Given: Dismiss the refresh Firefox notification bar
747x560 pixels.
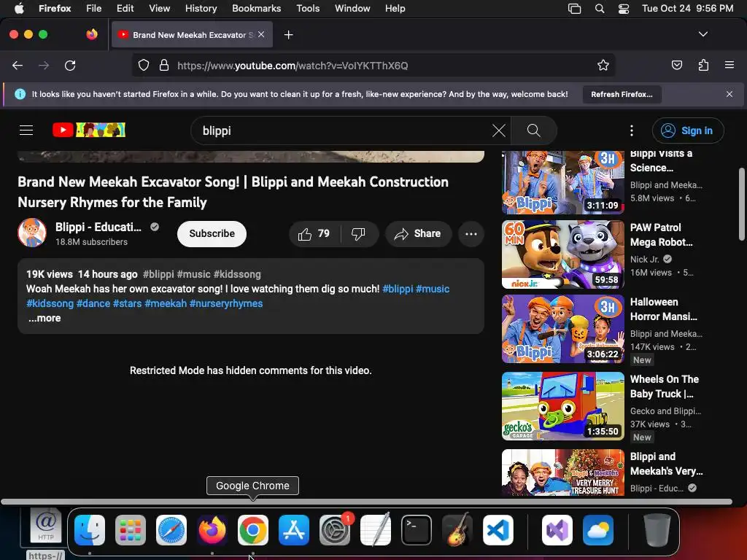Looking at the screenshot, I should (729, 94).
